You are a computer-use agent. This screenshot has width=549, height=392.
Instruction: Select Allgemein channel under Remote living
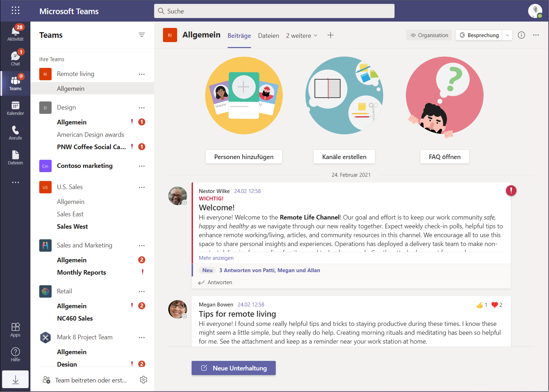coord(92,88)
